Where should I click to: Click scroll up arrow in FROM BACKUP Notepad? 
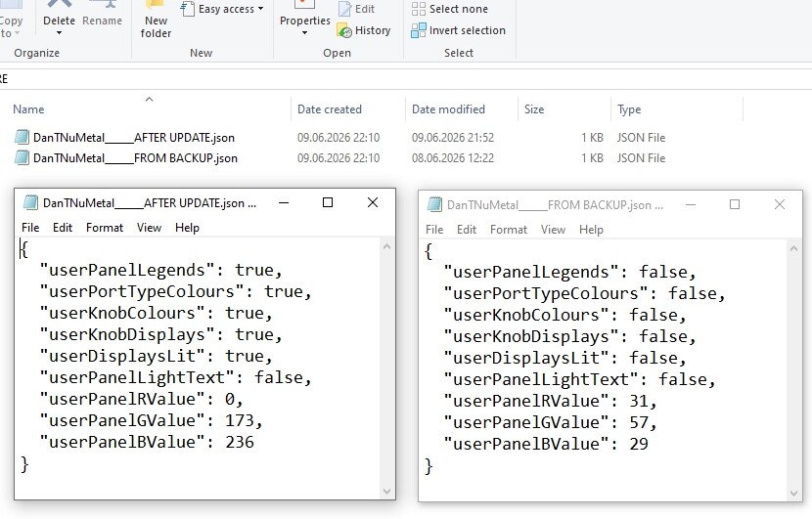(793, 249)
